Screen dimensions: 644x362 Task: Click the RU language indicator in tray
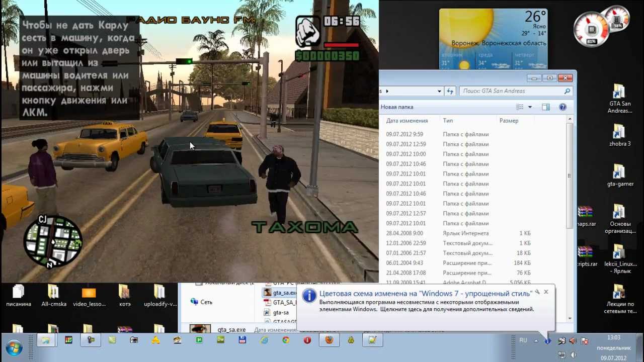click(x=523, y=340)
